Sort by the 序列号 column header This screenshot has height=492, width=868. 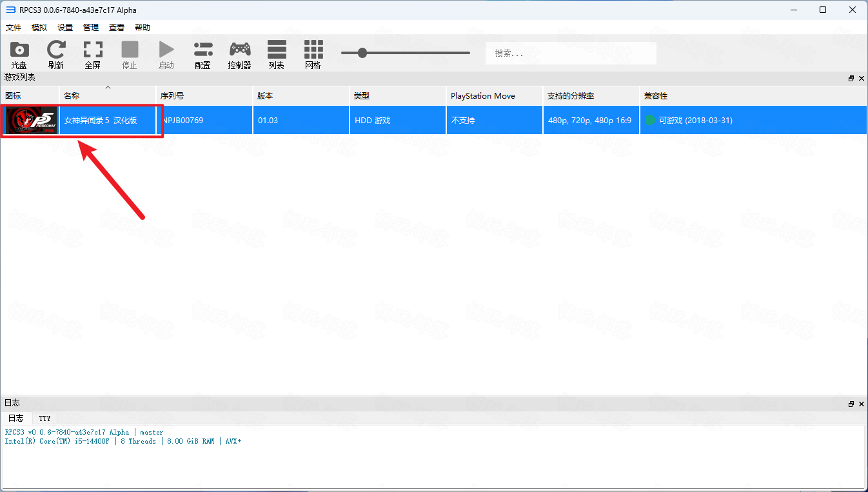pyautogui.click(x=204, y=95)
